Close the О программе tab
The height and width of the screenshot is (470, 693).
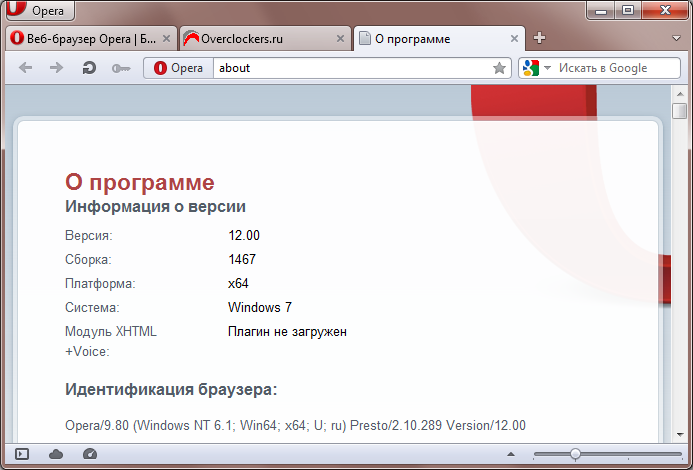(x=514, y=39)
